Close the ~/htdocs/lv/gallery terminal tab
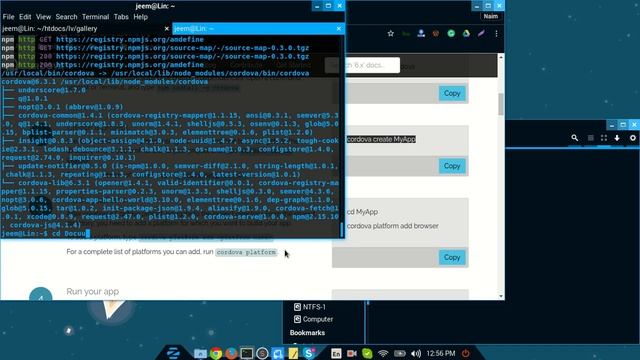This screenshot has height=360, width=640. 167,29
